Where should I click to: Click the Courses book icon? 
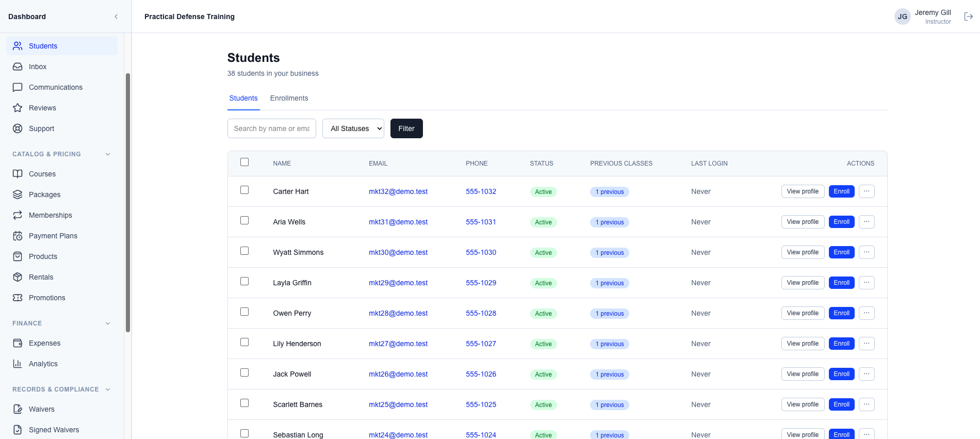(18, 174)
